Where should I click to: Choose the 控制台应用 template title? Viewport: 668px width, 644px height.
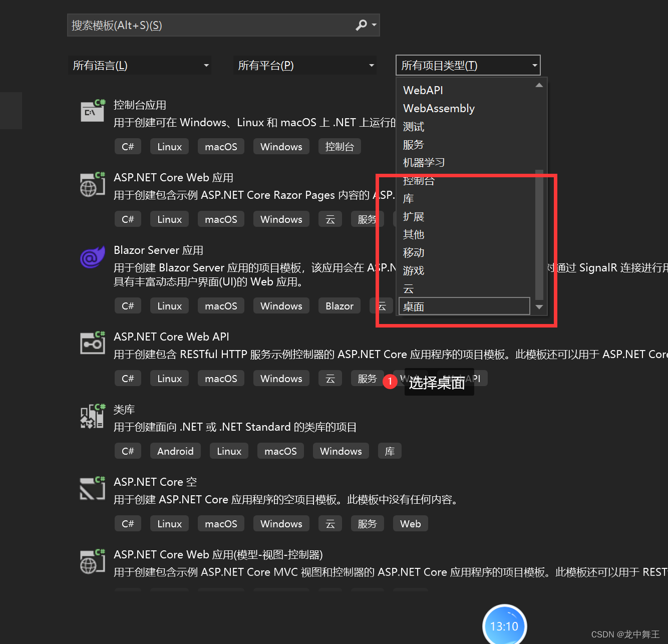tap(140, 105)
